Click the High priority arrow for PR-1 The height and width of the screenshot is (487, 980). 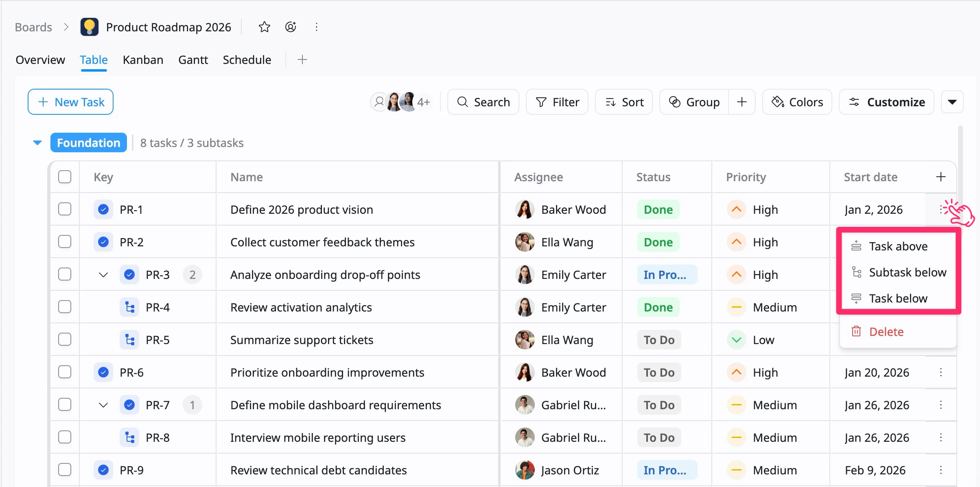point(736,209)
